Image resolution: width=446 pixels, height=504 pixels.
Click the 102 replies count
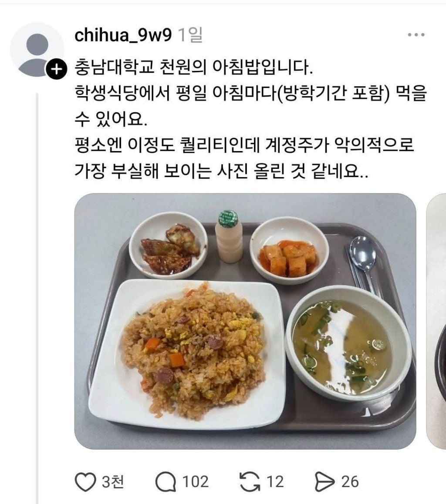click(x=196, y=482)
